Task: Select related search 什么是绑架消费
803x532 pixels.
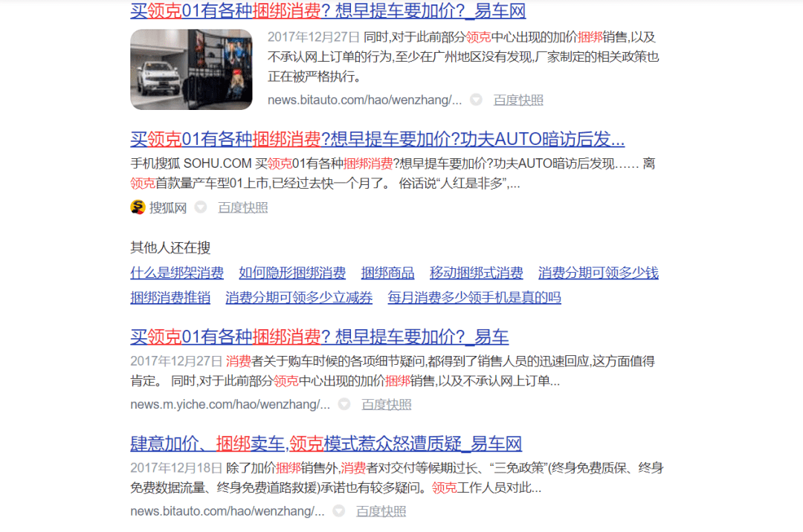Action: (177, 273)
